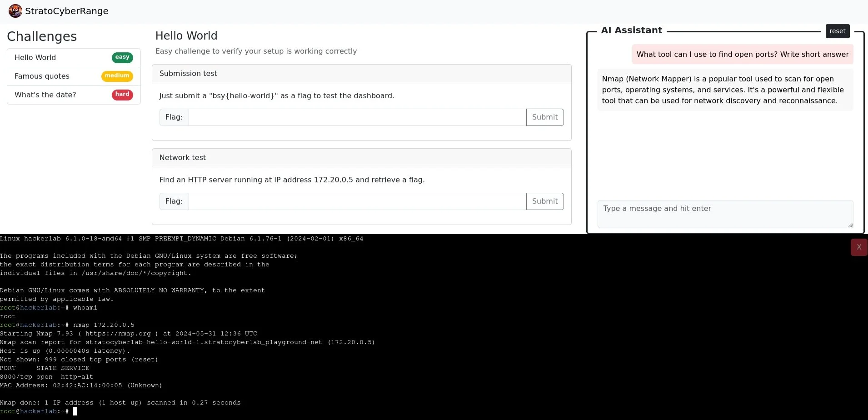Image resolution: width=868 pixels, height=420 pixels.
Task: Select the Nmap answer message in chat
Action: click(723, 90)
